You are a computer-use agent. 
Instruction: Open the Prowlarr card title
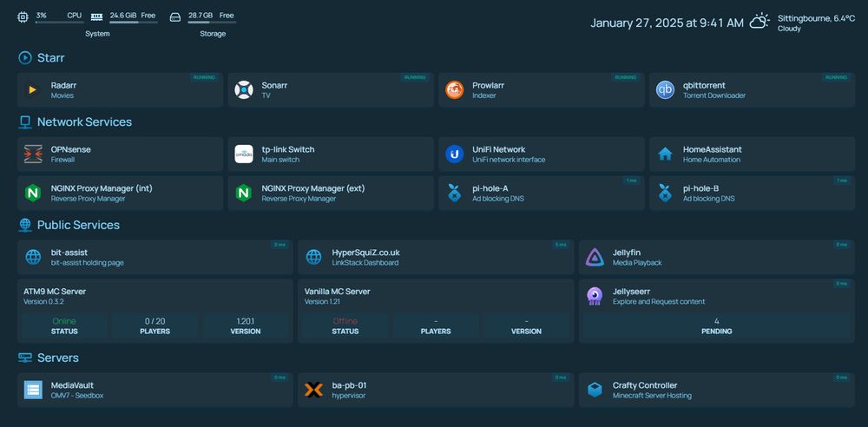tap(488, 85)
